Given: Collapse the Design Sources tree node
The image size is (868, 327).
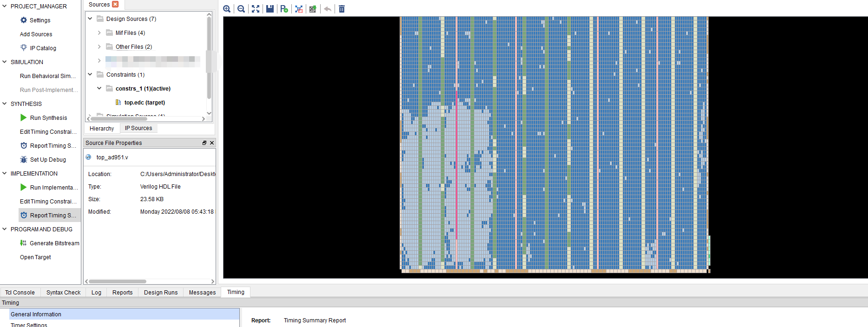Looking at the screenshot, I should (x=90, y=19).
